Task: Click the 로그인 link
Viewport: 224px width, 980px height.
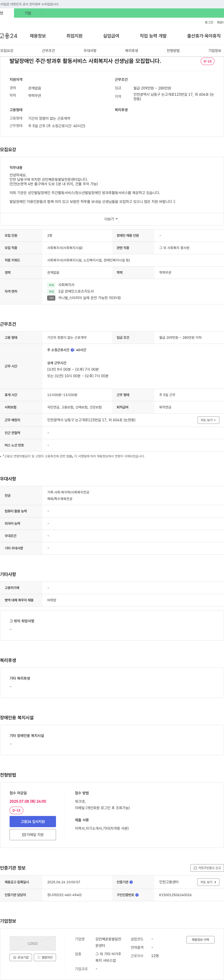Action: click(209, 22)
